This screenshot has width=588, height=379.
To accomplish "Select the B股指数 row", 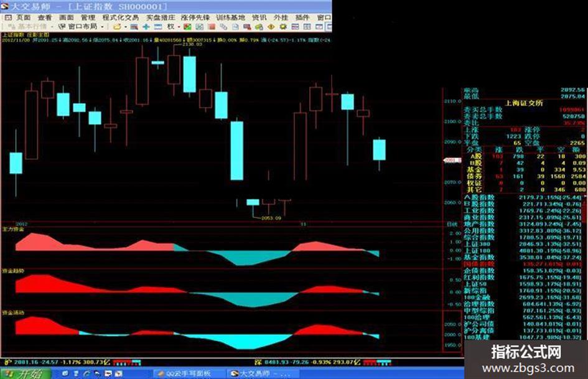I will point(523,204).
